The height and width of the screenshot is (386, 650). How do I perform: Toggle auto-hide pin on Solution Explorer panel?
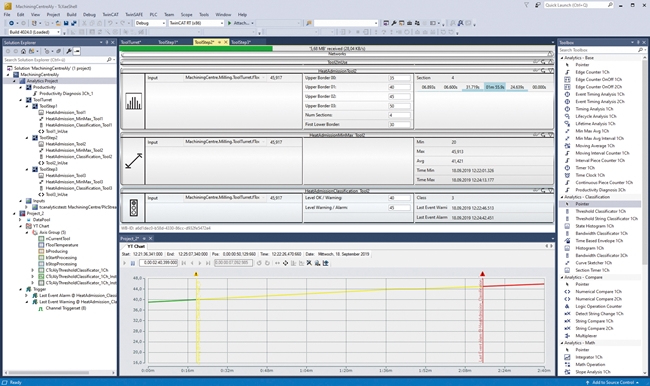pos(107,42)
